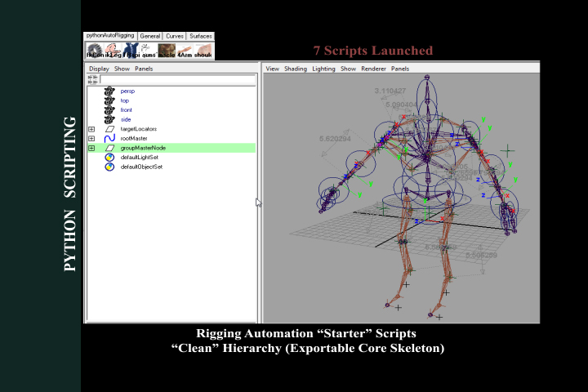588x392 pixels.
Task: Launch the muscle torso shelf icon
Action: tap(167, 51)
